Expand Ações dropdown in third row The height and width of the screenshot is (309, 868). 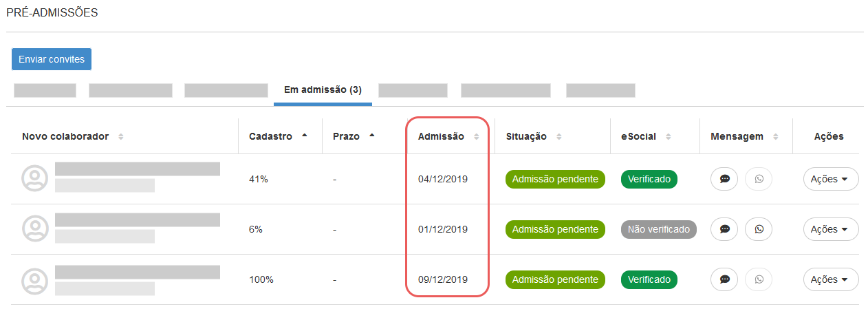pos(830,279)
